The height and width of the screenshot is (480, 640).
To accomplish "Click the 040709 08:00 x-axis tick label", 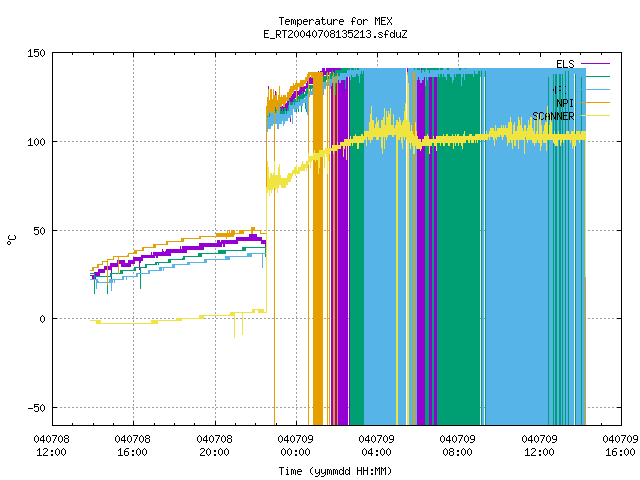I will [x=458, y=446].
